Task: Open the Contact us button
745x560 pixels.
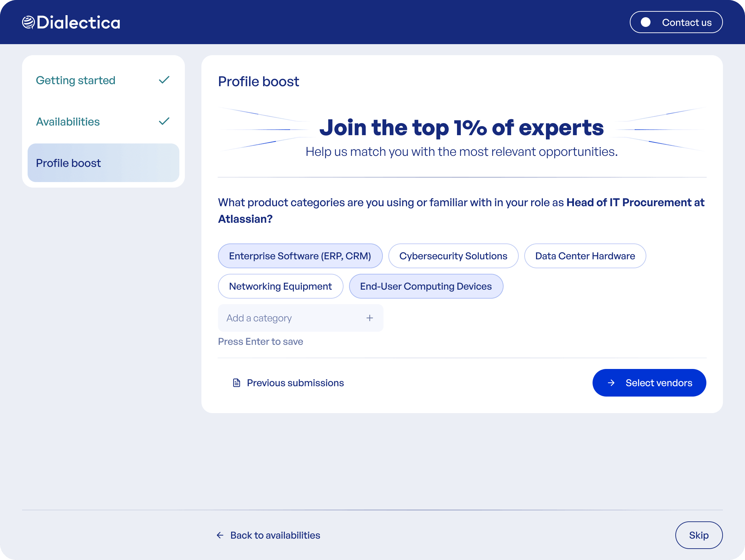Action: point(676,22)
